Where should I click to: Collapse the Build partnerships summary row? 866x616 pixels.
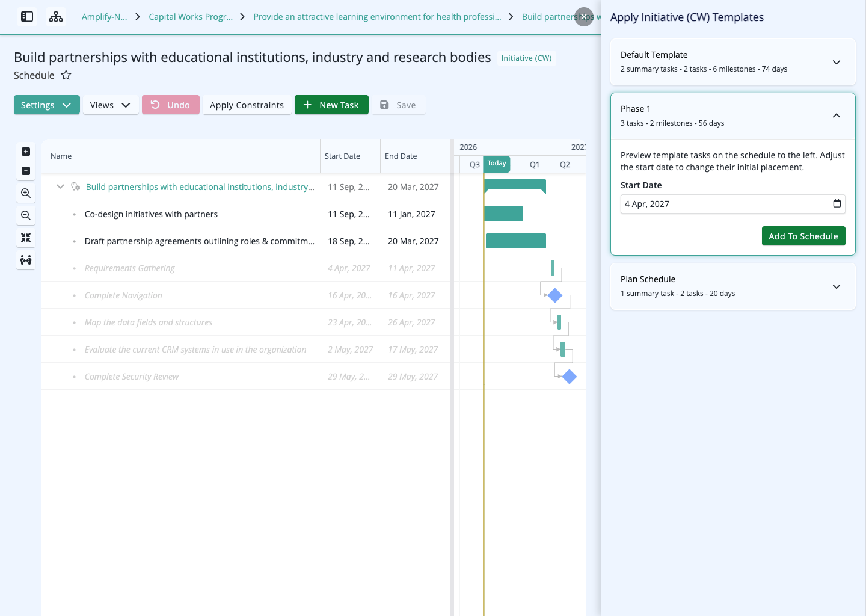click(60, 186)
